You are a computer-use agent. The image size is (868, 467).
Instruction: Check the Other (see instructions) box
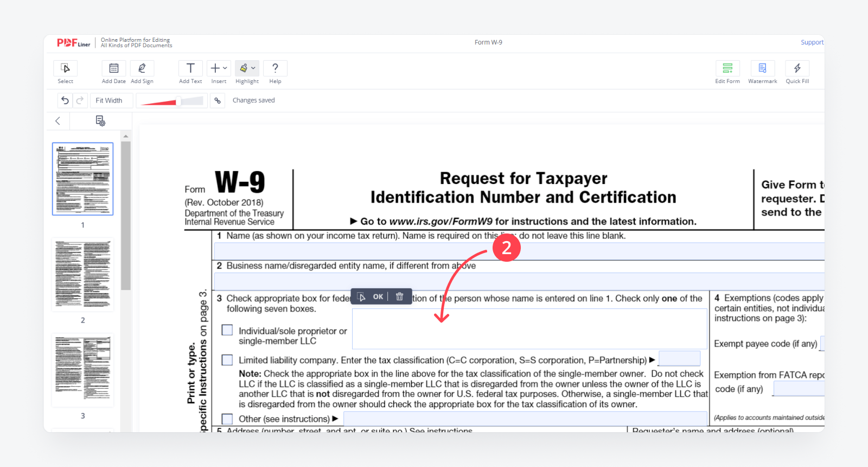pyautogui.click(x=227, y=419)
